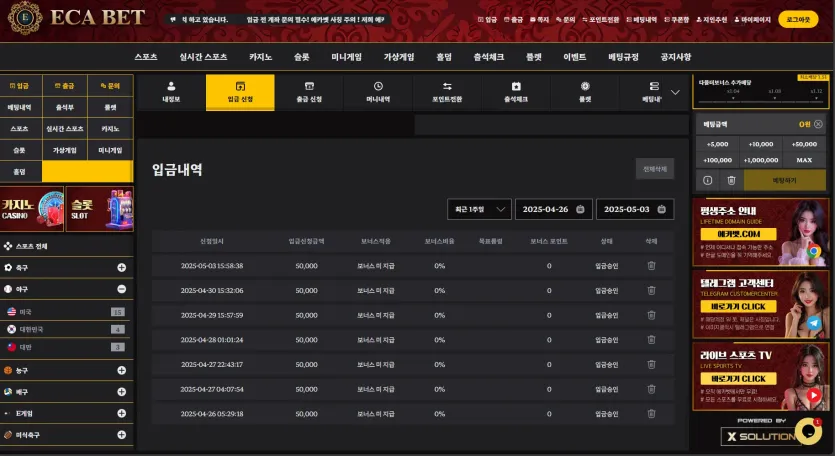Click the x1.08 marker on 다폴더보너스 bar
835x456 pixels.
point(774,92)
